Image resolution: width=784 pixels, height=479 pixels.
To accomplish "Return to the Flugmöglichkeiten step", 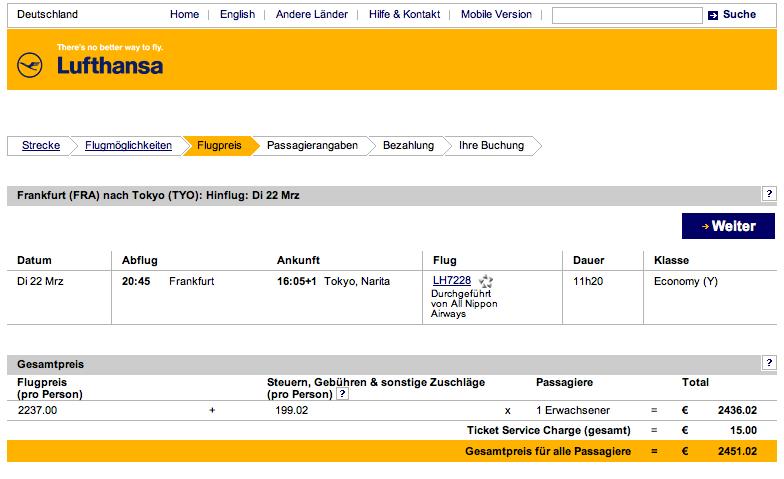I will click(128, 146).
